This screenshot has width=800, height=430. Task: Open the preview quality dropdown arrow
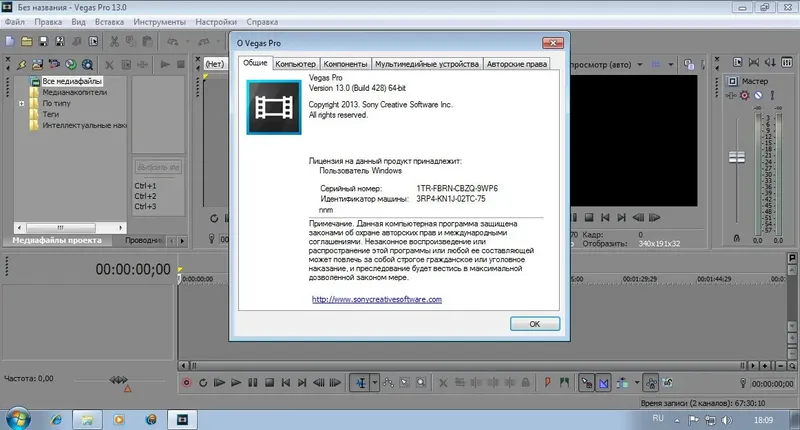640,64
